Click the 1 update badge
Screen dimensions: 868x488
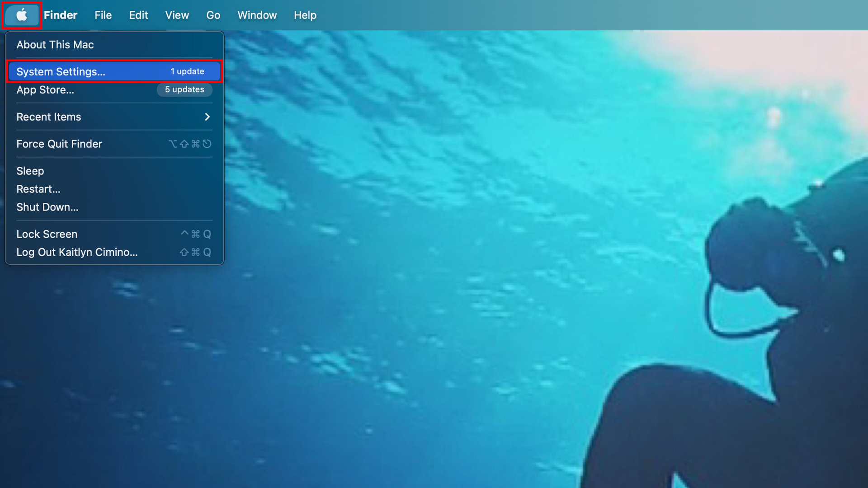point(187,71)
